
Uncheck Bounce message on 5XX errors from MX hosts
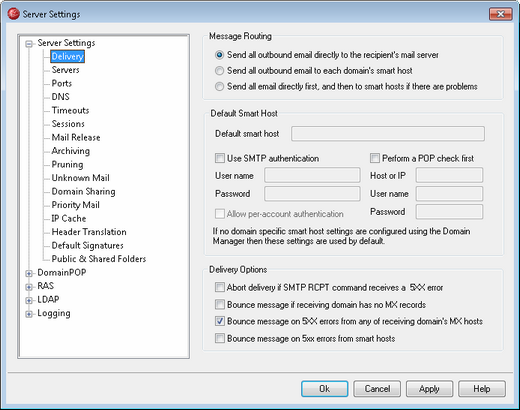(220, 321)
